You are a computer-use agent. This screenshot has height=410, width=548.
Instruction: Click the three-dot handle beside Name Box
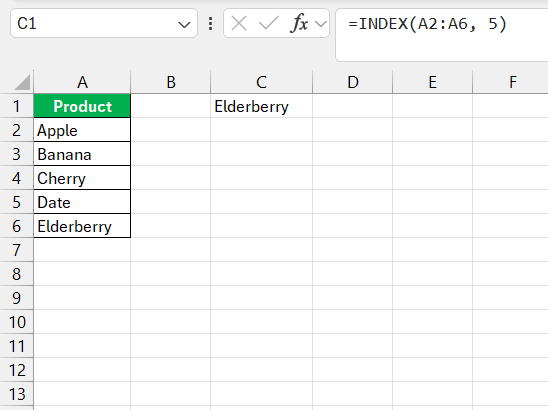click(x=210, y=24)
